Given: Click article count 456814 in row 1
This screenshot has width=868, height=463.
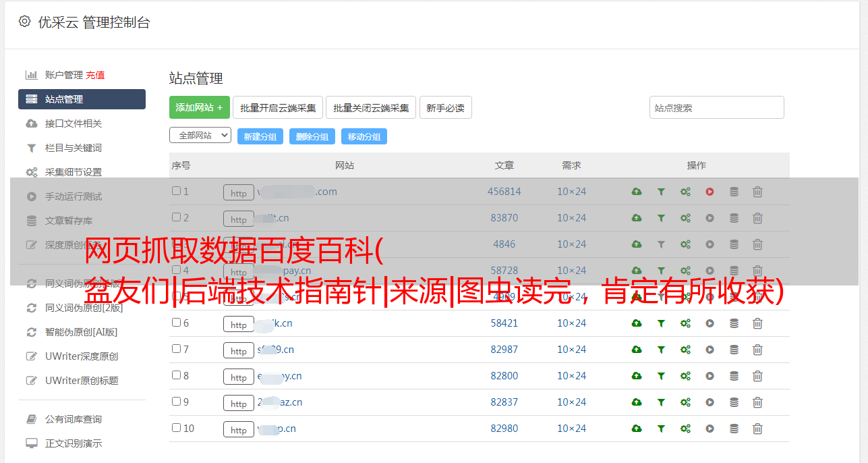Looking at the screenshot, I should point(504,192).
